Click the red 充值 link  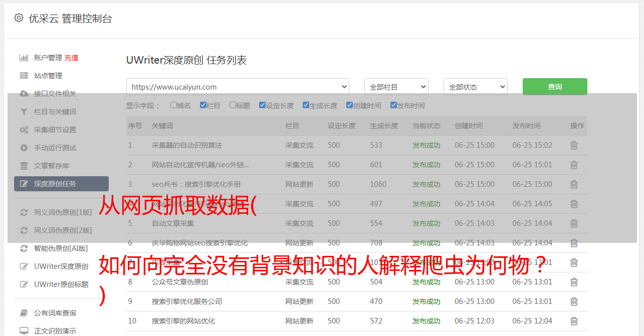71,58
